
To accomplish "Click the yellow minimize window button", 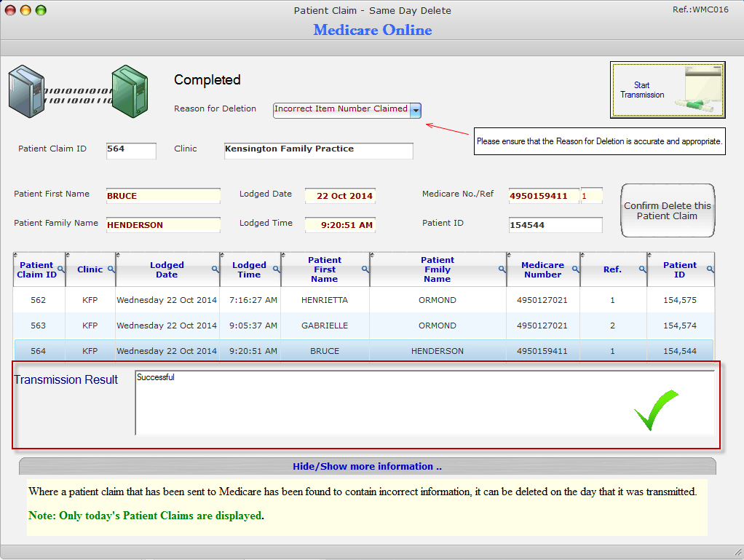I will 25,10.
